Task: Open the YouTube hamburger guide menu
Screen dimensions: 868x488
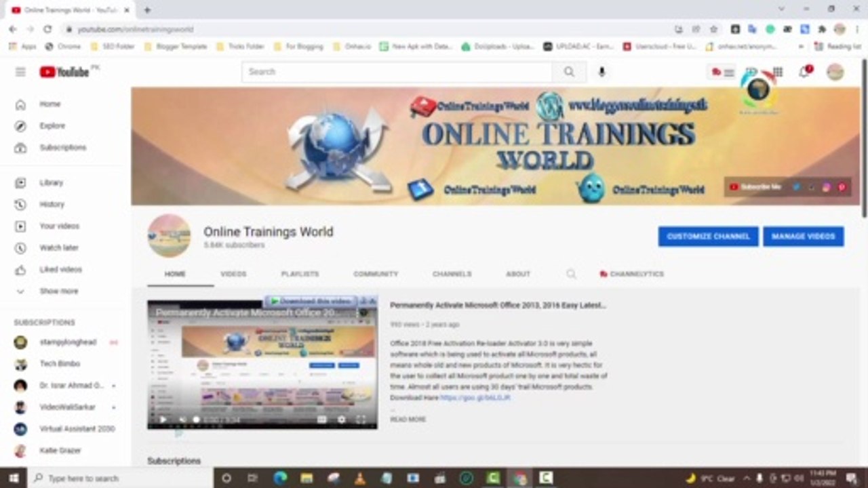Action: (x=20, y=72)
